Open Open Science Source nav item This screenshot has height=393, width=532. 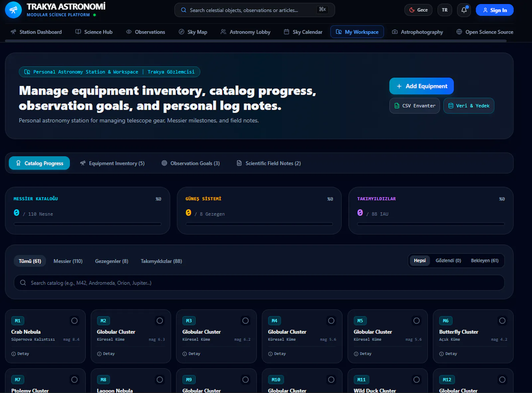(485, 32)
